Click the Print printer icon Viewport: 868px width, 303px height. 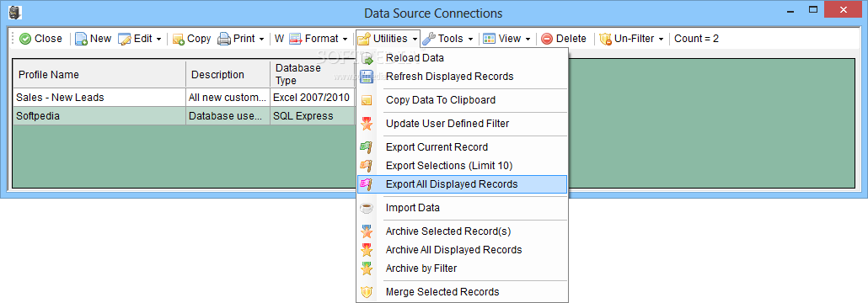pyautogui.click(x=223, y=39)
